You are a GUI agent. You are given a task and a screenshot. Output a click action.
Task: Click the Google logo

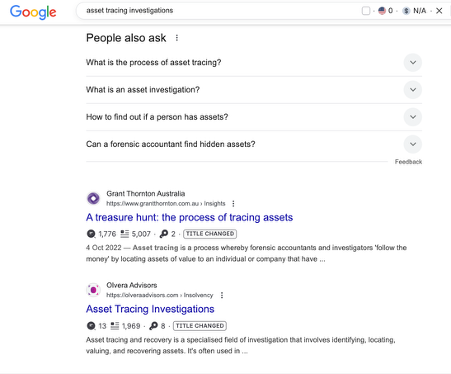[x=33, y=12]
